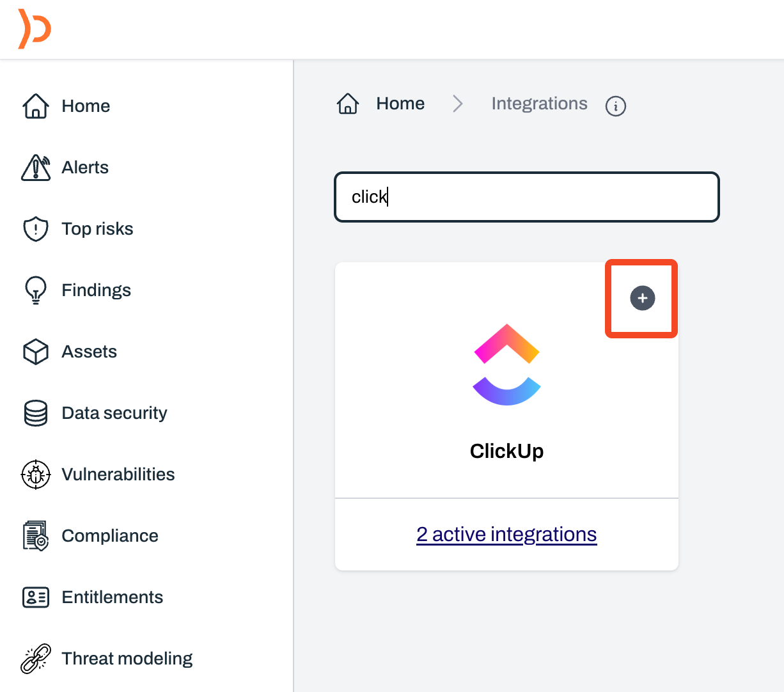Click the Data security database icon
This screenshot has height=692, width=784.
point(36,413)
